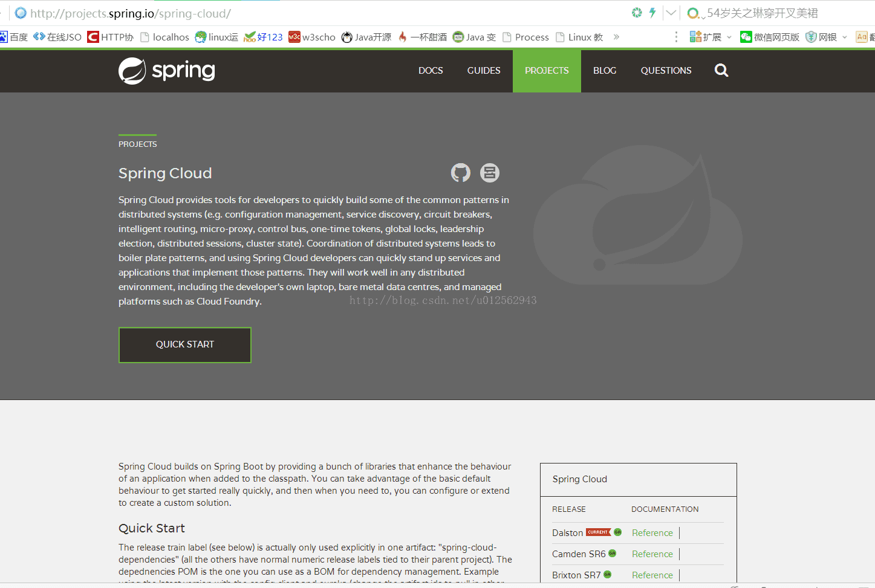Click the Spring Cloud page title
Screen dimensions: 875x588
click(x=165, y=173)
